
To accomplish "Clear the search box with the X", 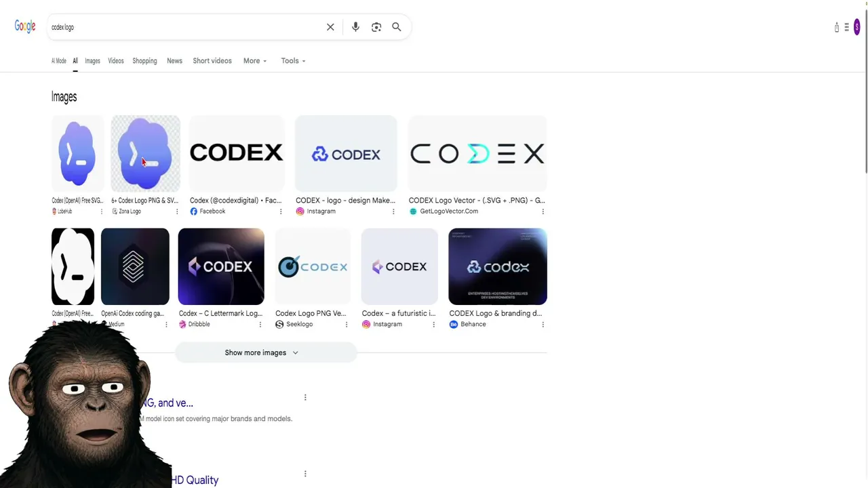I will coord(330,27).
